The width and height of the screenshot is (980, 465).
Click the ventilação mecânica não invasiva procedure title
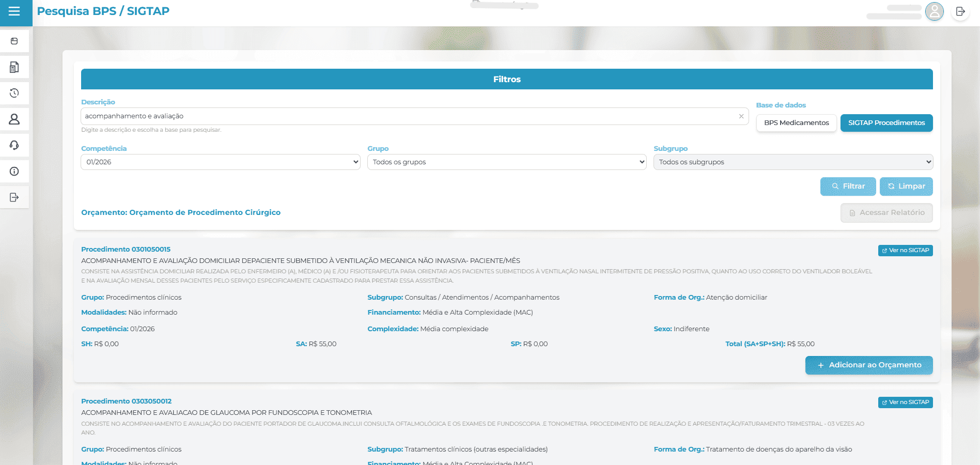click(x=301, y=261)
